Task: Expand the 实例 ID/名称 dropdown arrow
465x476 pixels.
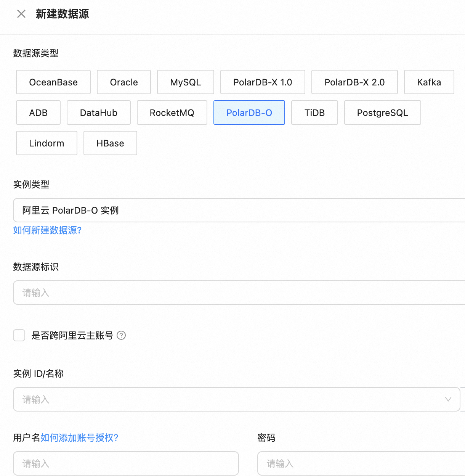Action: coord(448,399)
